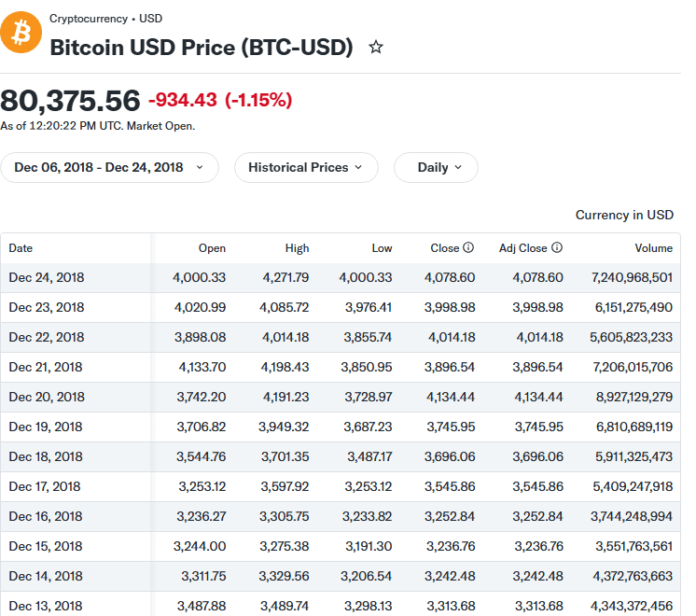Click the Open column header
The width and height of the screenshot is (696, 616).
[x=212, y=248]
